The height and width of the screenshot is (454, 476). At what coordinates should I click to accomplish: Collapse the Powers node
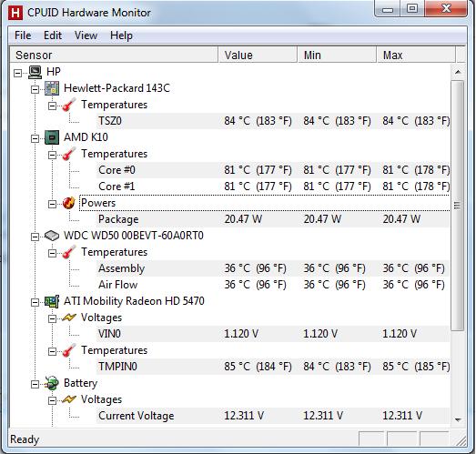pyautogui.click(x=53, y=204)
